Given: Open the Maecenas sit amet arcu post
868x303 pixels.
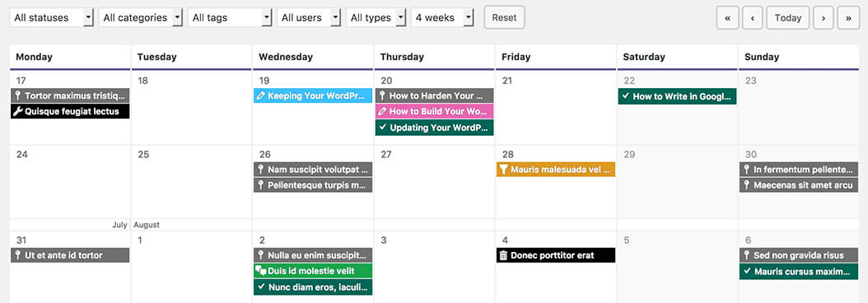Looking at the screenshot, I should pos(800,184).
